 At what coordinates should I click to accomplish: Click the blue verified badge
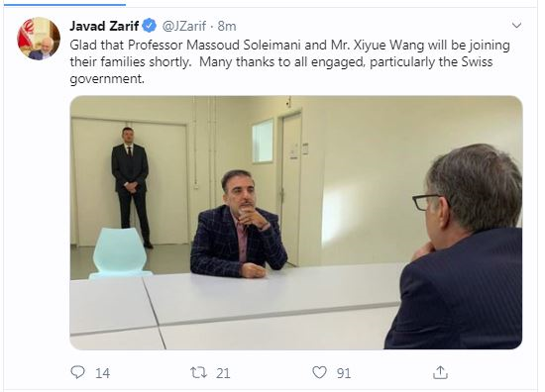(150, 26)
